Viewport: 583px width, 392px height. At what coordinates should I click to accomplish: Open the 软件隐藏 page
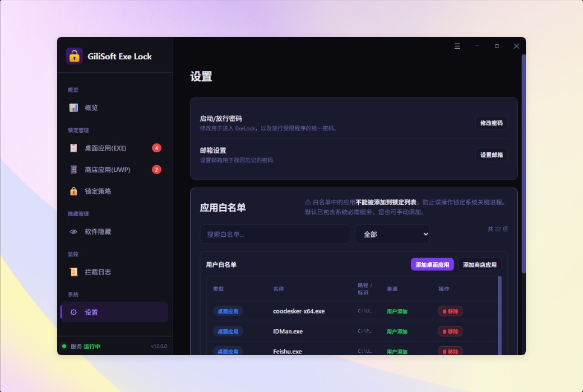click(114, 231)
